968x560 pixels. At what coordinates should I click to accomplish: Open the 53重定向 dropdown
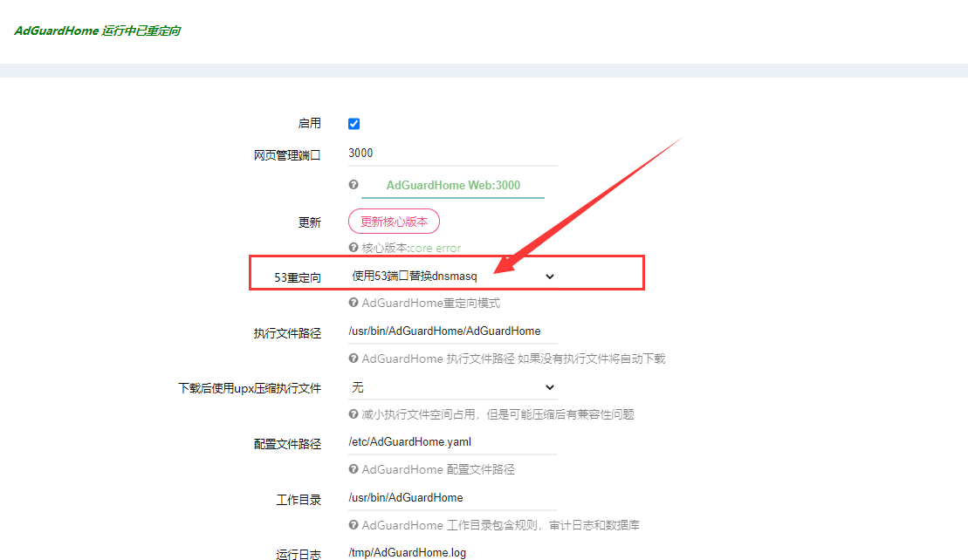(452, 277)
